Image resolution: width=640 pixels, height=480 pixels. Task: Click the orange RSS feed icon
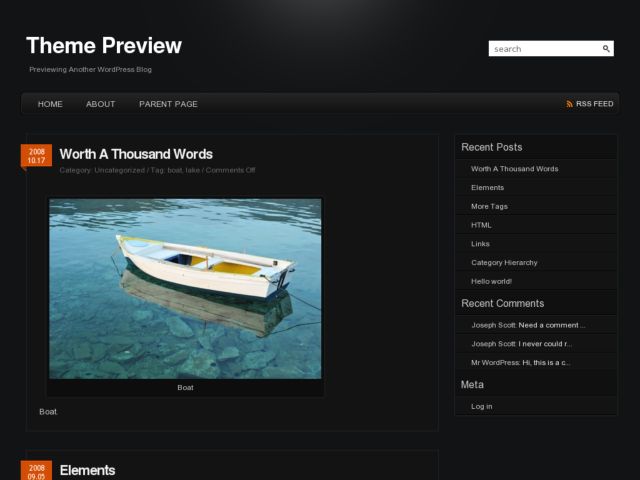pyautogui.click(x=569, y=104)
